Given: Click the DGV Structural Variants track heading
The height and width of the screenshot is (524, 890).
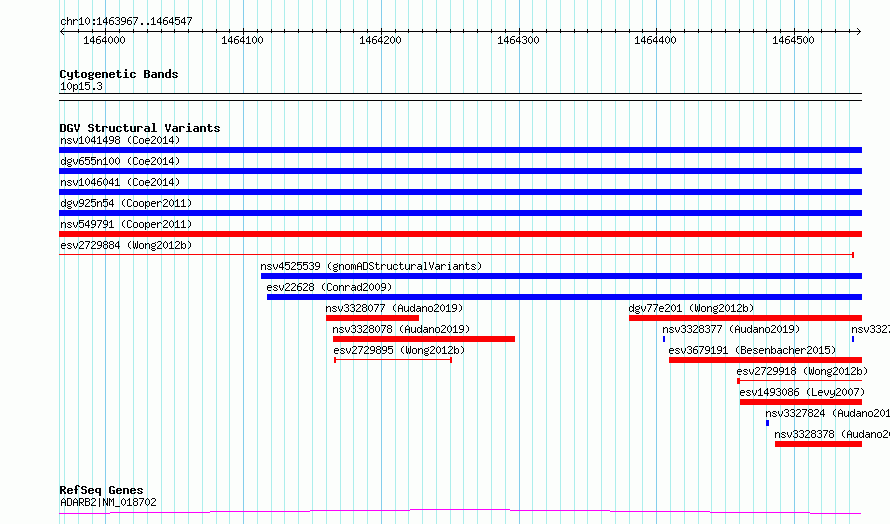Looking at the screenshot, I should click(x=140, y=128).
